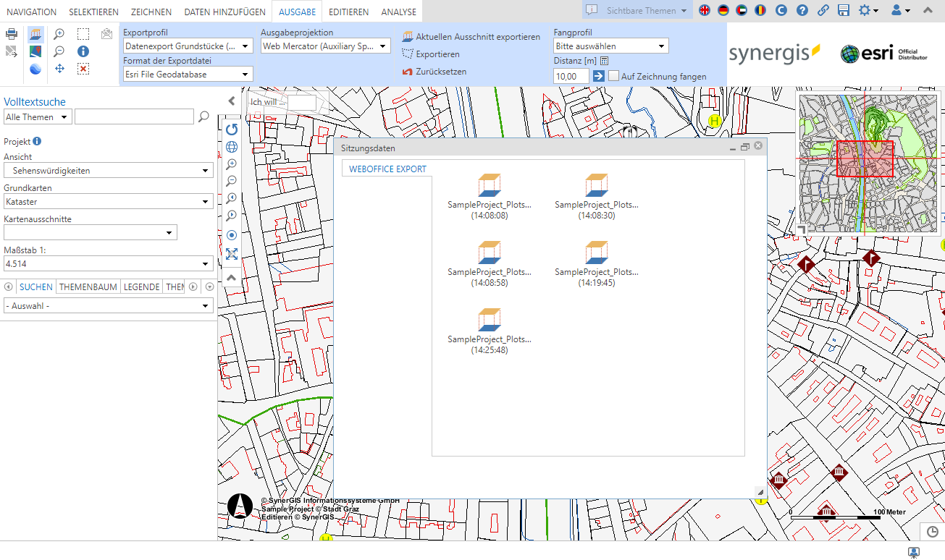
Task: Select the Print tool
Action: point(11,34)
